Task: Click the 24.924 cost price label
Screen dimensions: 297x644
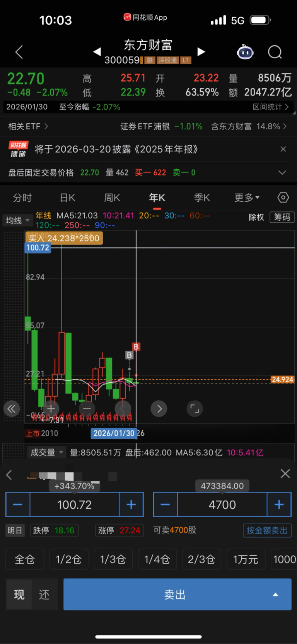Action: (282, 380)
